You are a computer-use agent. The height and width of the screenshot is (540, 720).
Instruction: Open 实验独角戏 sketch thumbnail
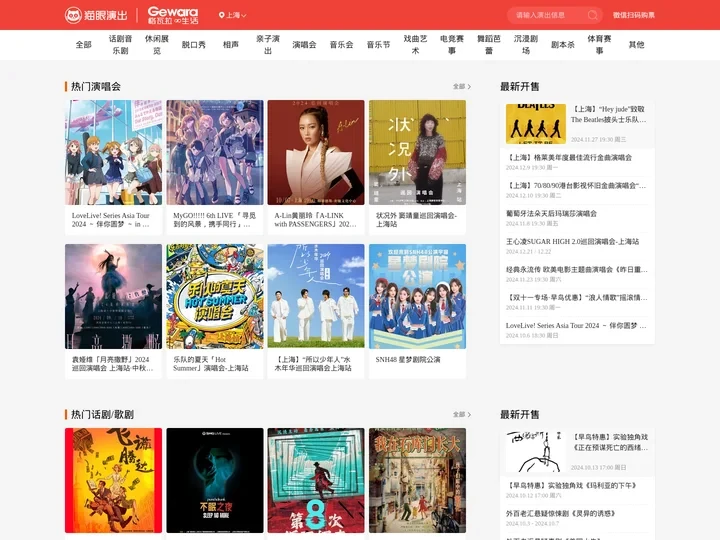coord(536,452)
